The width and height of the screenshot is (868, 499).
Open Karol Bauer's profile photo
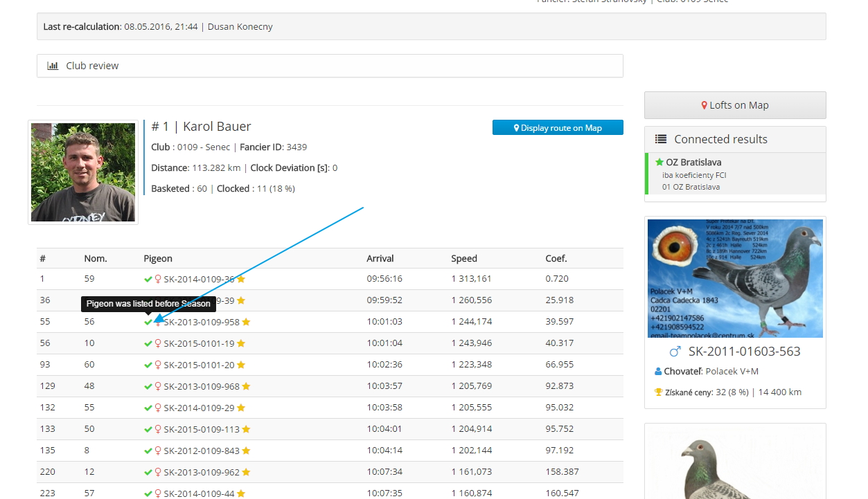coord(83,172)
